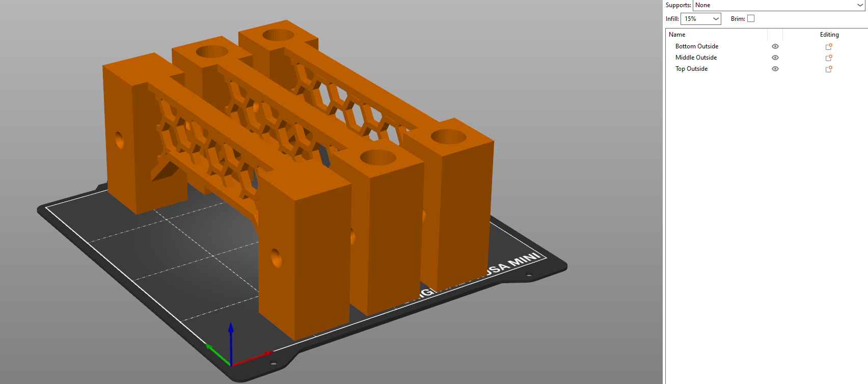This screenshot has height=384, width=868.
Task: Select the Top Outside row in object list
Action: [x=767, y=69]
